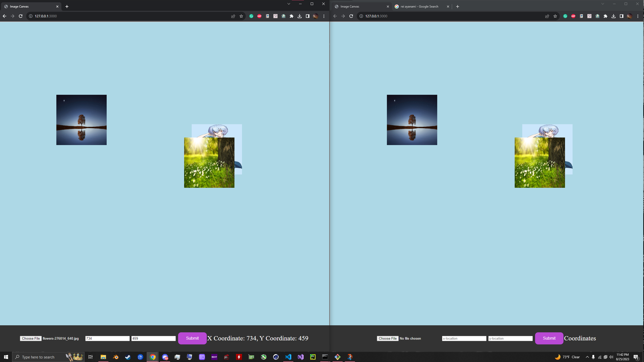Switch to rei ayanami Google Search tab
This screenshot has height=362, width=644.
(419, 7)
